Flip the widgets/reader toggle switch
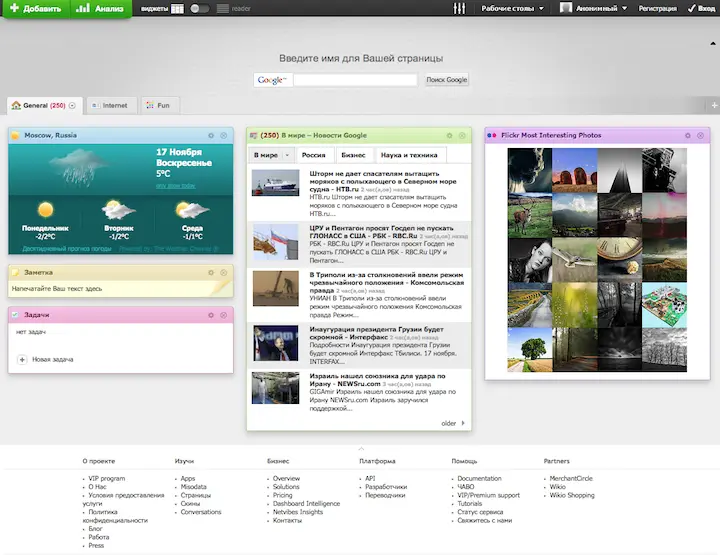This screenshot has width=720, height=555. click(199, 9)
